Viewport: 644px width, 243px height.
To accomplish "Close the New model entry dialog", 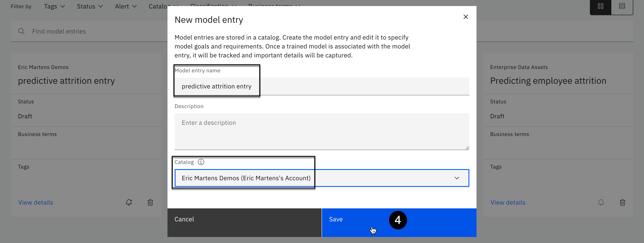I will [x=466, y=17].
